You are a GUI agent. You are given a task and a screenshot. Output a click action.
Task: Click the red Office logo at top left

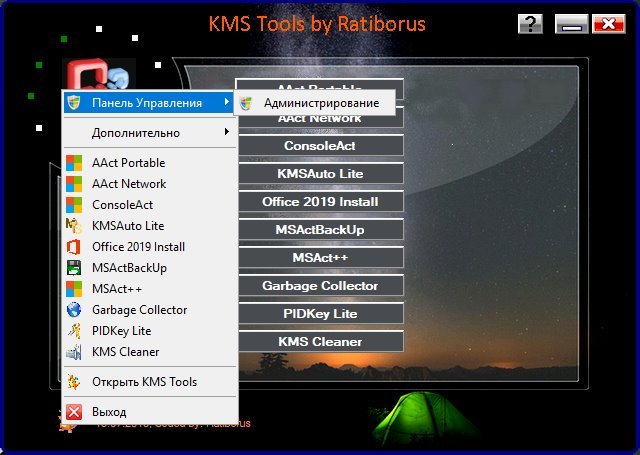click(x=87, y=75)
